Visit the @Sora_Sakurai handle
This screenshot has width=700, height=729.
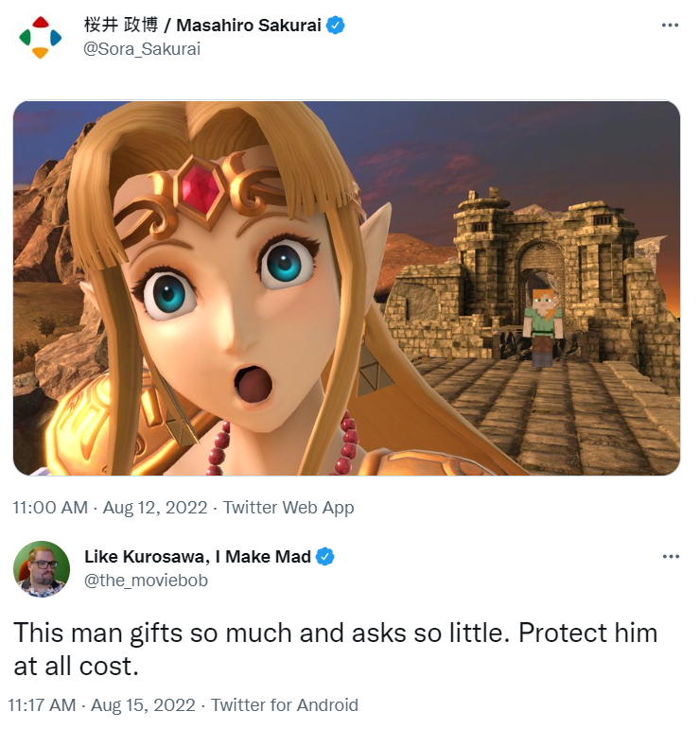142,49
